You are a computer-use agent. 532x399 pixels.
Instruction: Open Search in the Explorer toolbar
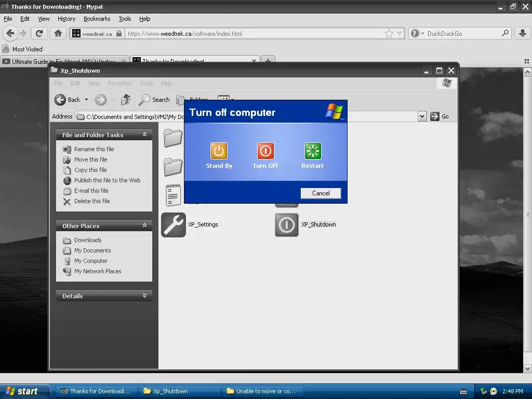click(x=154, y=100)
